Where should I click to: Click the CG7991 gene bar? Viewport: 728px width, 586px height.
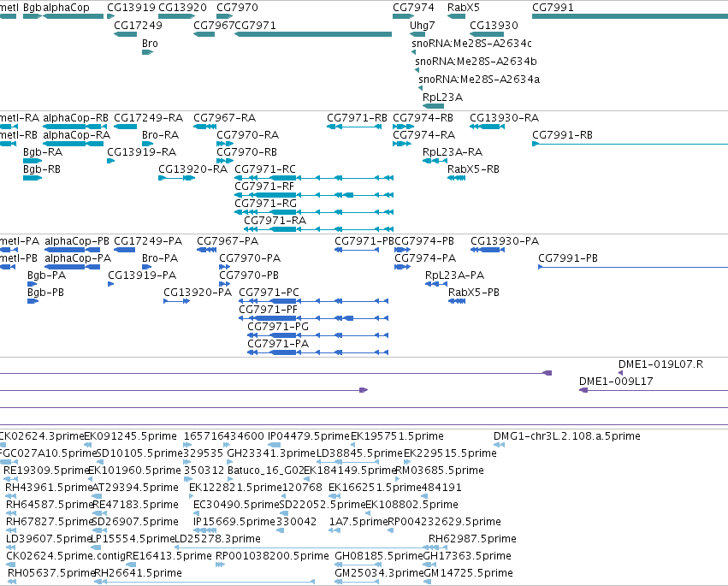[x=630, y=16]
